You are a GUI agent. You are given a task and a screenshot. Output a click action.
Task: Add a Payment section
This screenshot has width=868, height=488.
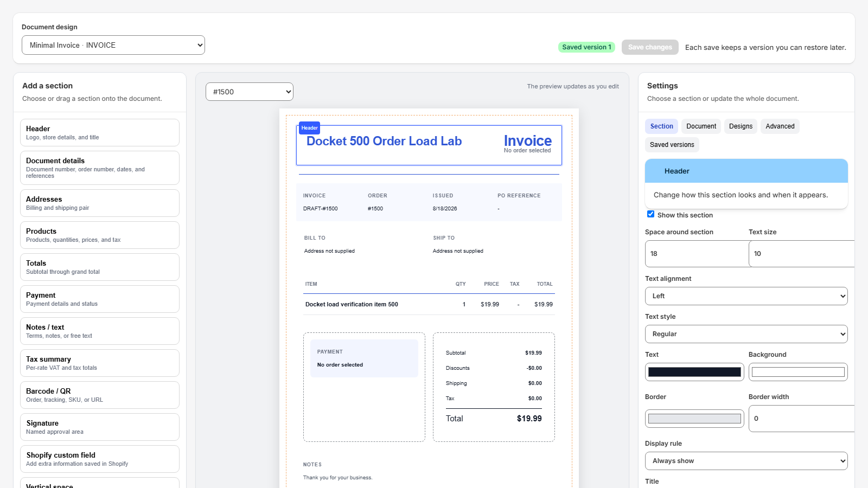pyautogui.click(x=100, y=299)
